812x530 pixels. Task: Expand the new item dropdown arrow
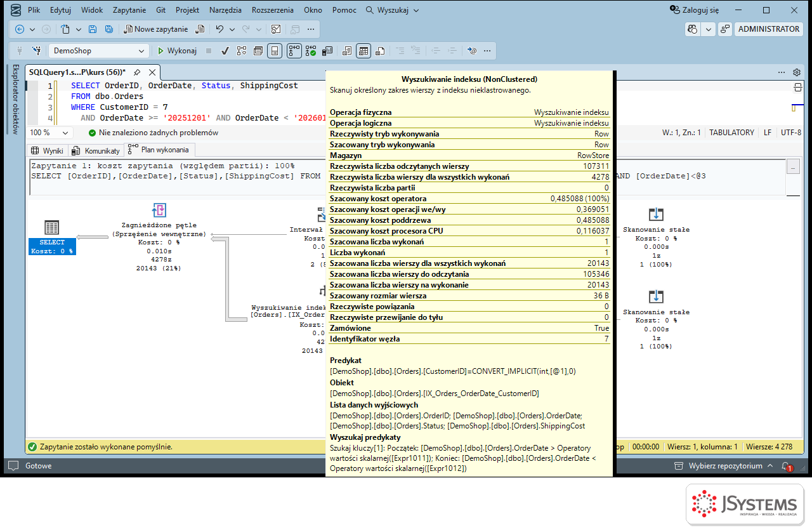[79, 29]
